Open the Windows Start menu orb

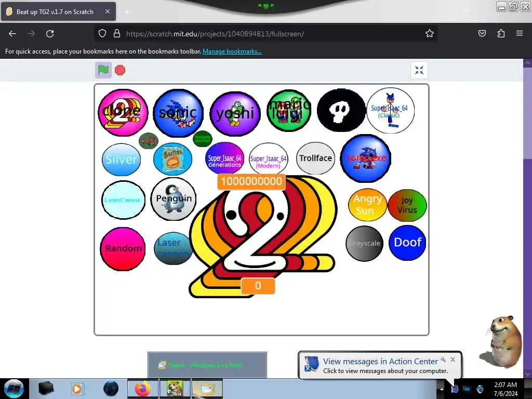click(x=14, y=389)
